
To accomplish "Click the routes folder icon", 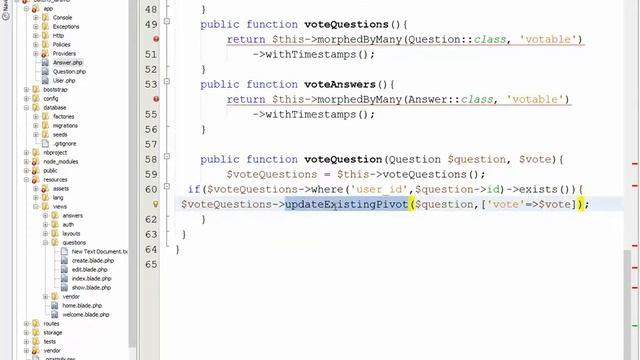I will click(36, 324).
